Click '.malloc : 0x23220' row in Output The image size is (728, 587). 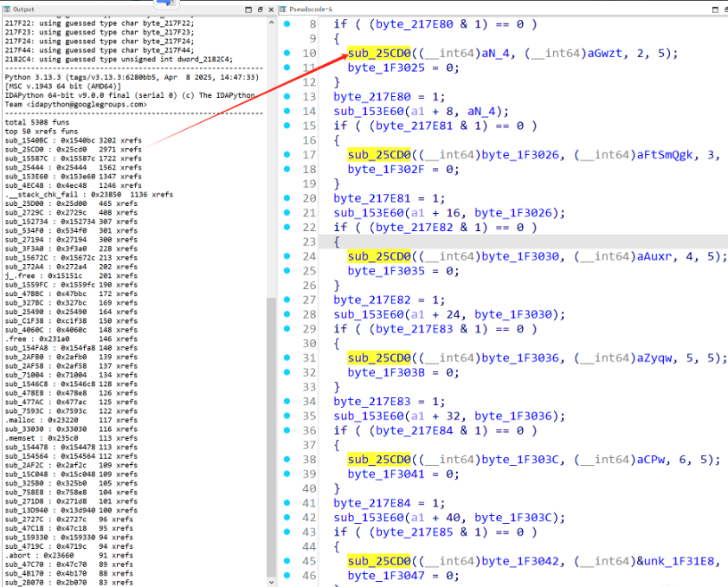point(71,420)
